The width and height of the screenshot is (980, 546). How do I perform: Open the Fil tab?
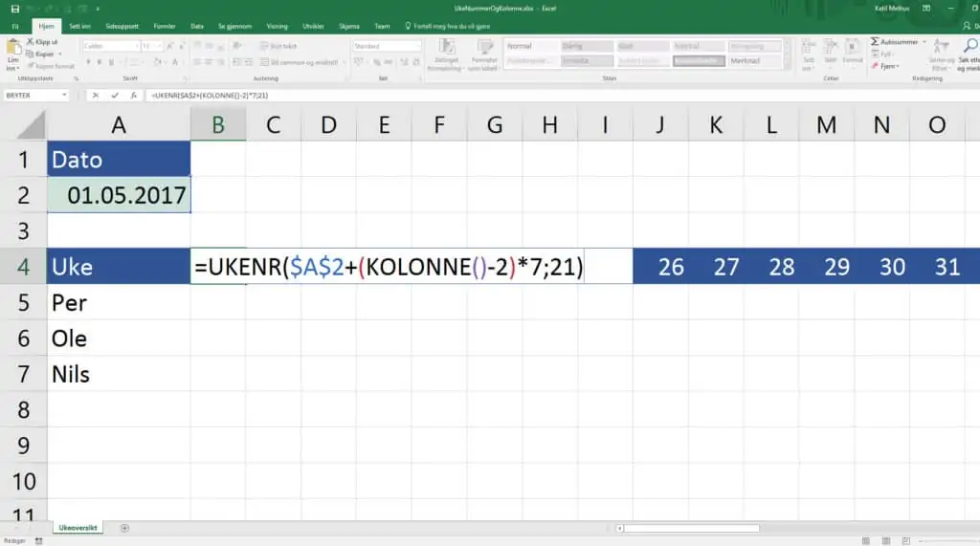tap(15, 26)
